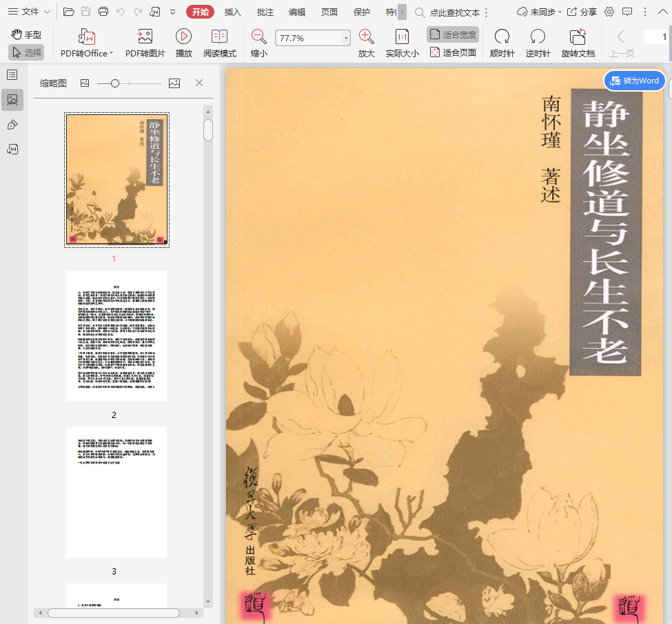This screenshot has height=624, width=672.
Task: Toggle 适合宽度 fit width
Action: pos(453,34)
